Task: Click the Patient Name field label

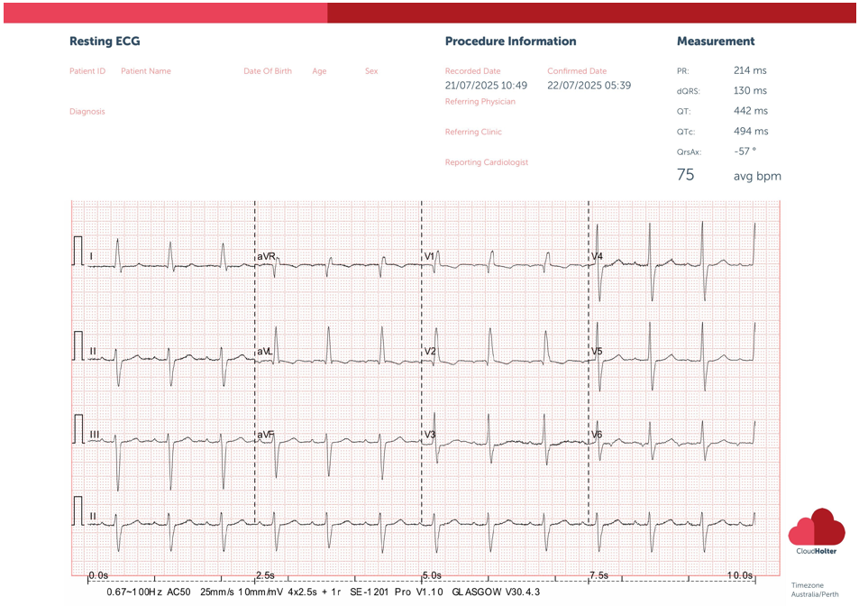Action: click(146, 71)
